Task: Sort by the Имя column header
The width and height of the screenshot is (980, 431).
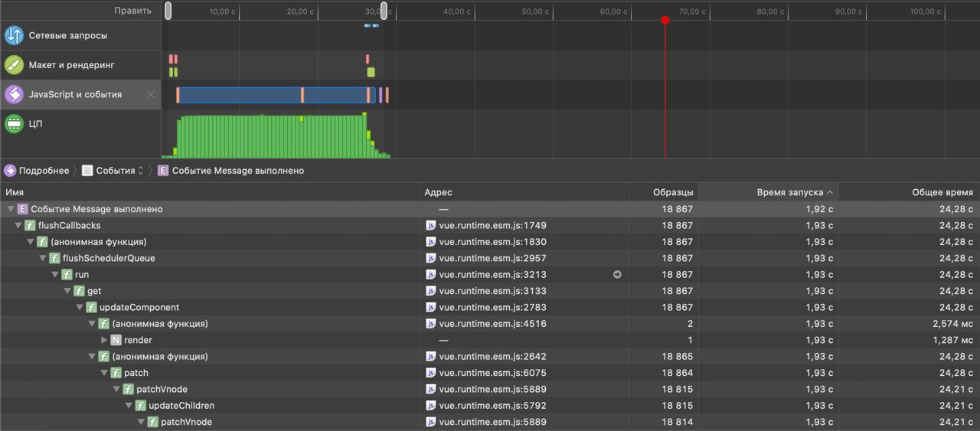Action: 210,192
